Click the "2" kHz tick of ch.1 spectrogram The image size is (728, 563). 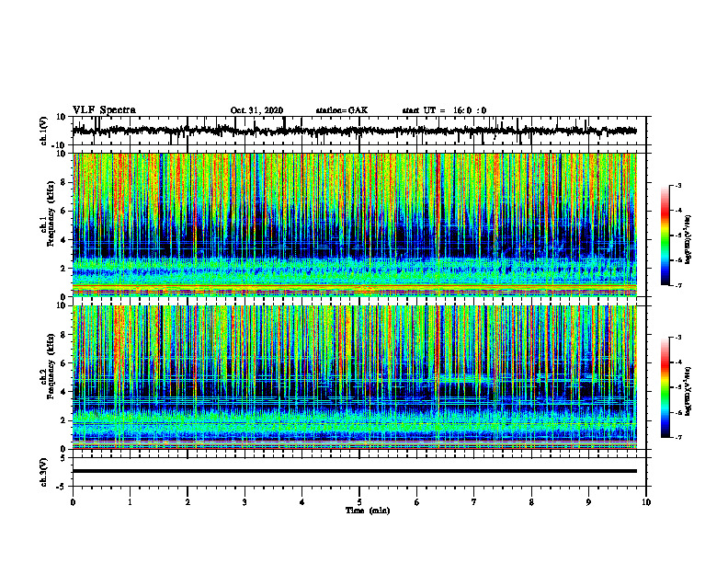tap(63, 268)
